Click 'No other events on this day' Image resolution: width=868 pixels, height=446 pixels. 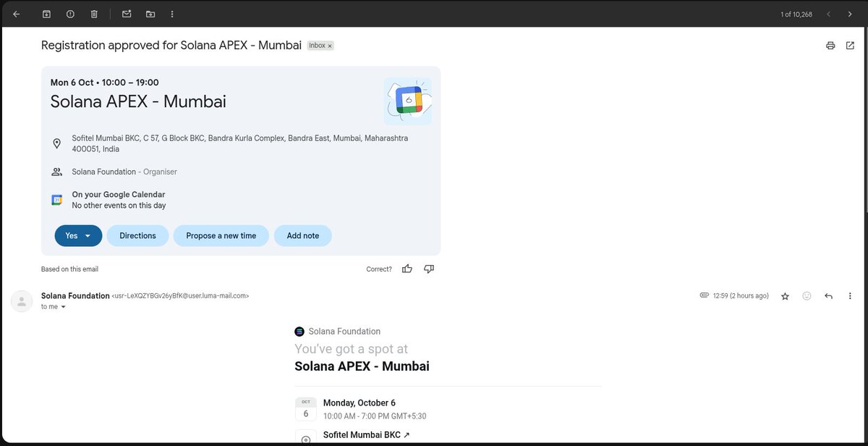tap(119, 206)
